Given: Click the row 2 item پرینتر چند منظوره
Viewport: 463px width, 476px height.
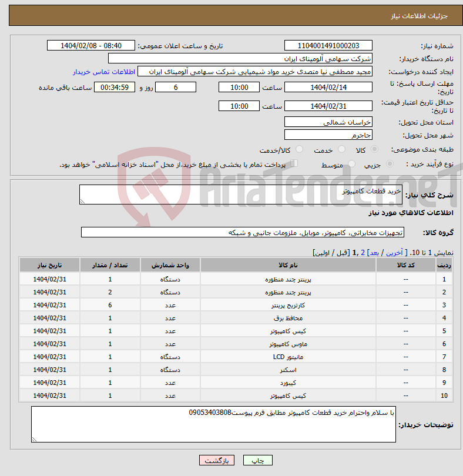Looking at the screenshot, I should click(x=288, y=292).
